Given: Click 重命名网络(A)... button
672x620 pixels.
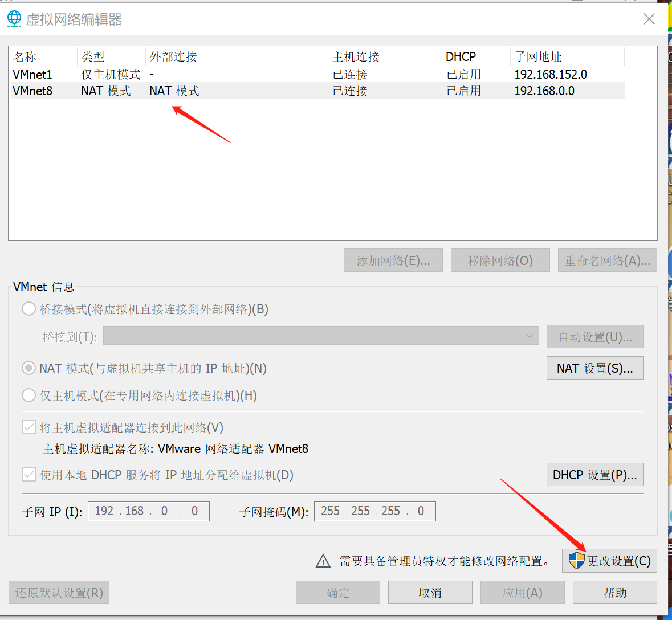Looking at the screenshot, I should (607, 260).
